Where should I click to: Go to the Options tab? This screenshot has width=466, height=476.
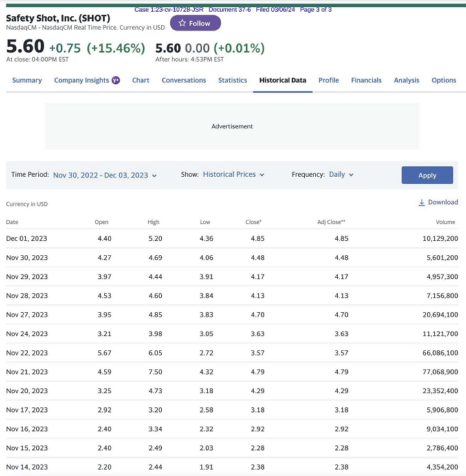coord(443,80)
